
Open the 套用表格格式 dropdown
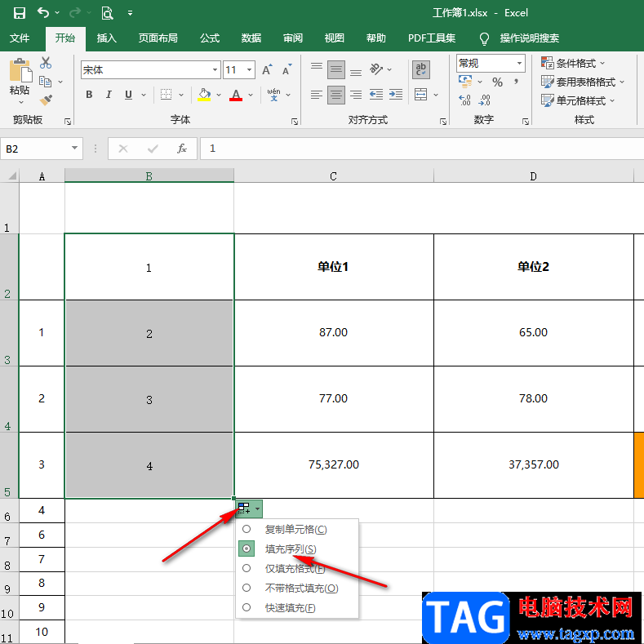coord(583,82)
